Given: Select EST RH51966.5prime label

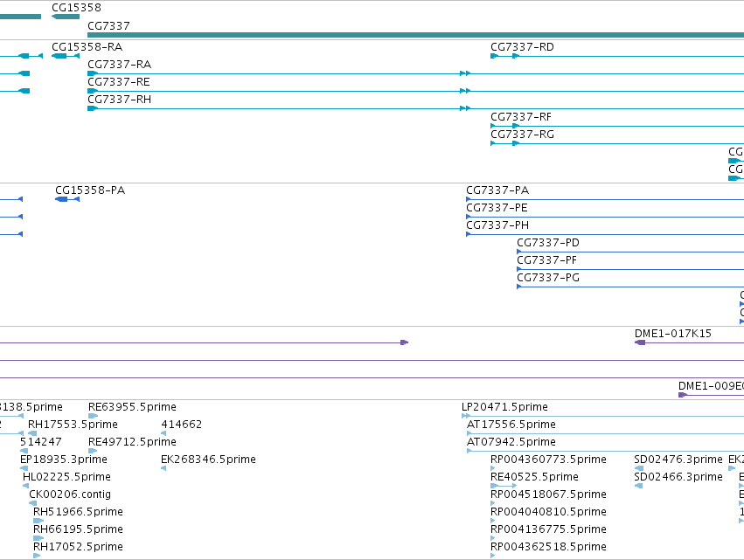Looking at the screenshot, I should pyautogui.click(x=78, y=512).
